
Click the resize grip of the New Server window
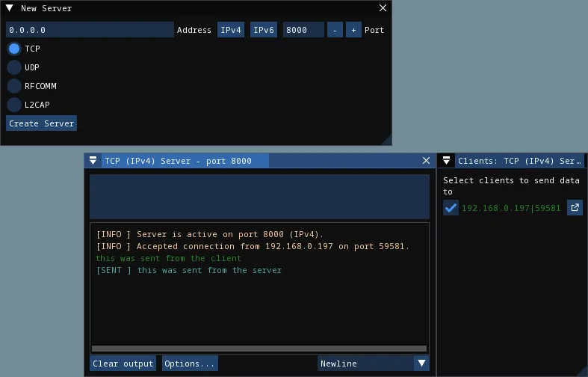point(386,140)
